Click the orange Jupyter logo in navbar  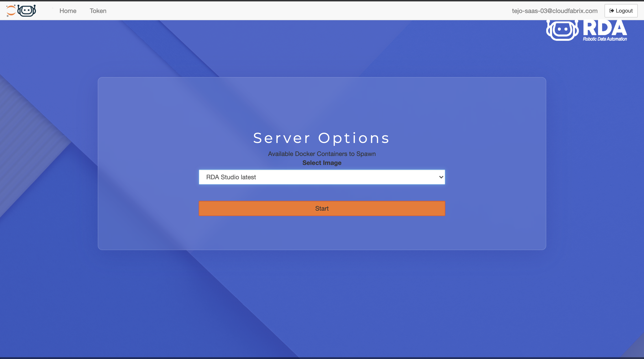[11, 11]
